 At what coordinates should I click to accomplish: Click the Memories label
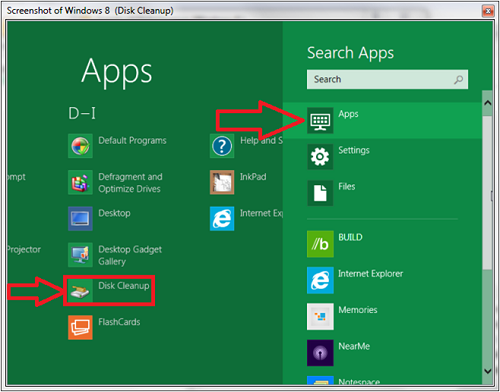[358, 310]
